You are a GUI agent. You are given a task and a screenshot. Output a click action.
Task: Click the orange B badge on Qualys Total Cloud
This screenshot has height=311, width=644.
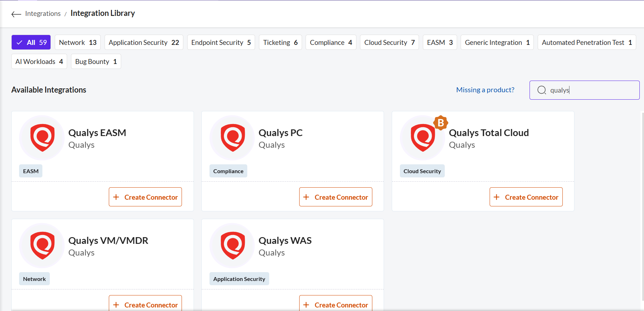[x=441, y=123]
